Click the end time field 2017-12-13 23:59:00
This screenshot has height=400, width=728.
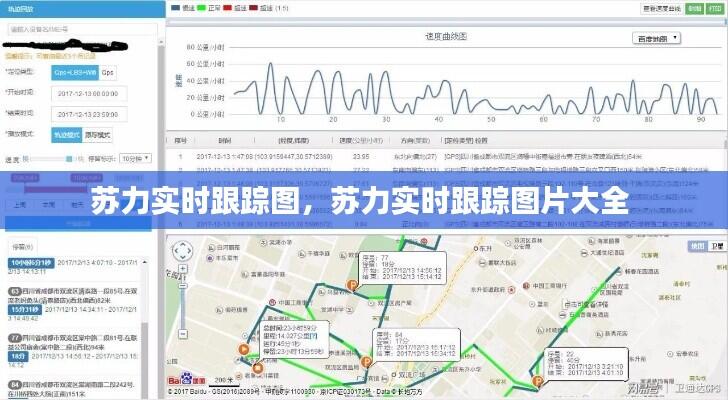[89, 114]
